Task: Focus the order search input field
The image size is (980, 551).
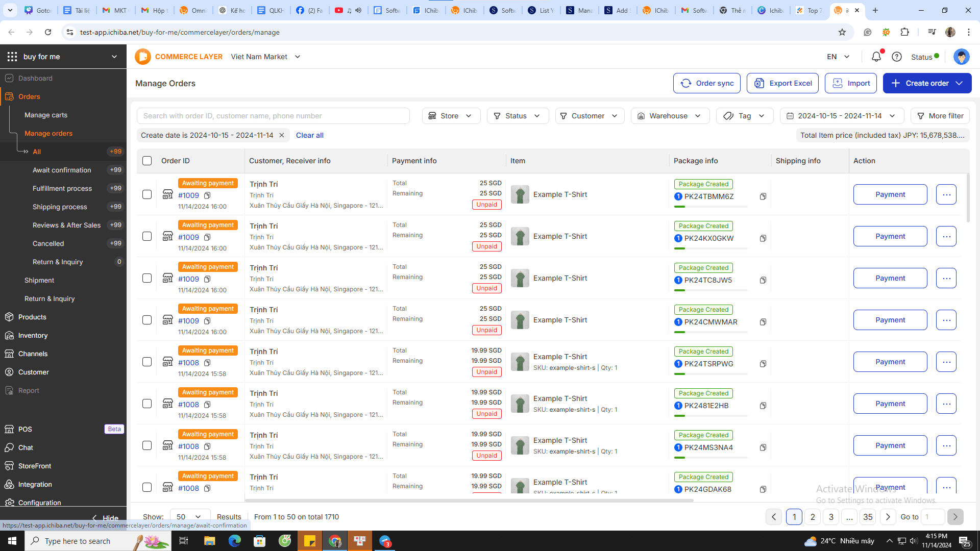Action: [273, 116]
